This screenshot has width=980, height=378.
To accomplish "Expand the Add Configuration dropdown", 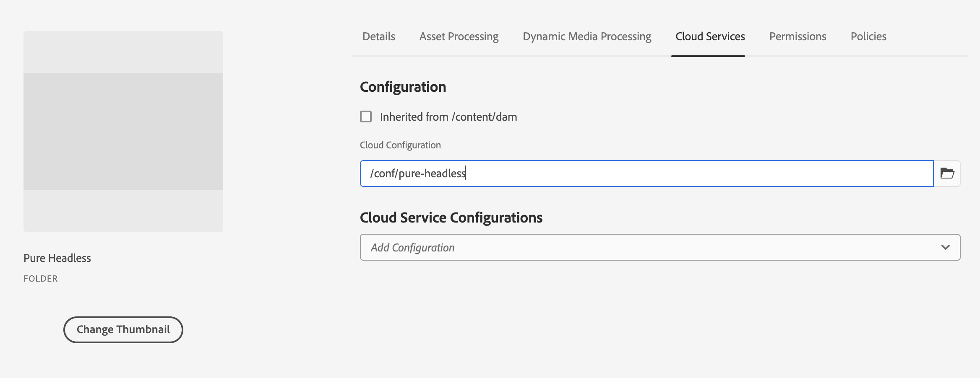I will coord(659,247).
